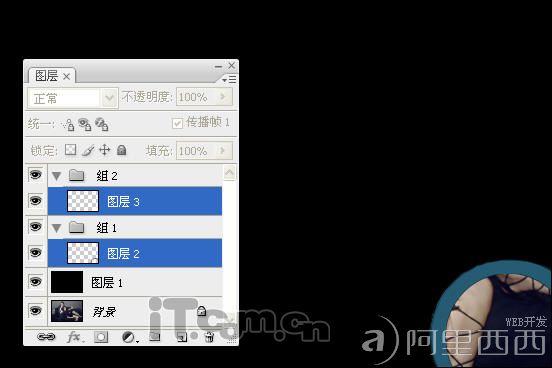
Task: Close the layers panel window
Action: point(231,66)
